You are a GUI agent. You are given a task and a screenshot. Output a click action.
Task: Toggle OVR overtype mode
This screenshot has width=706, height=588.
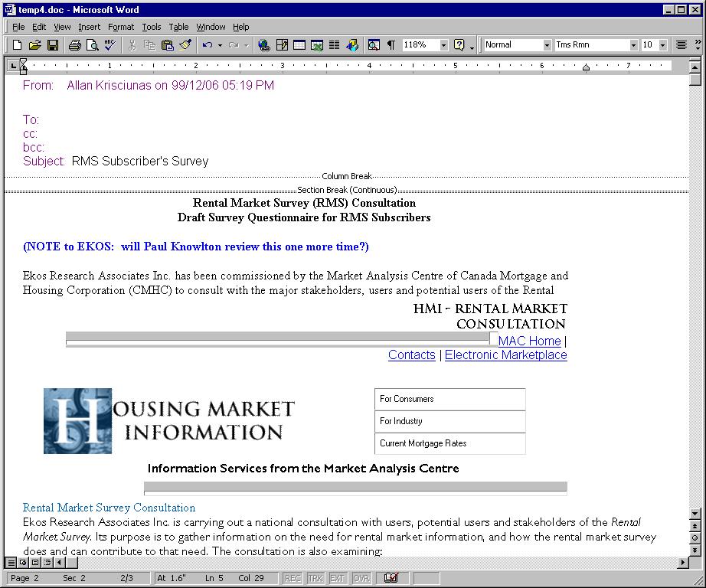coord(361,578)
